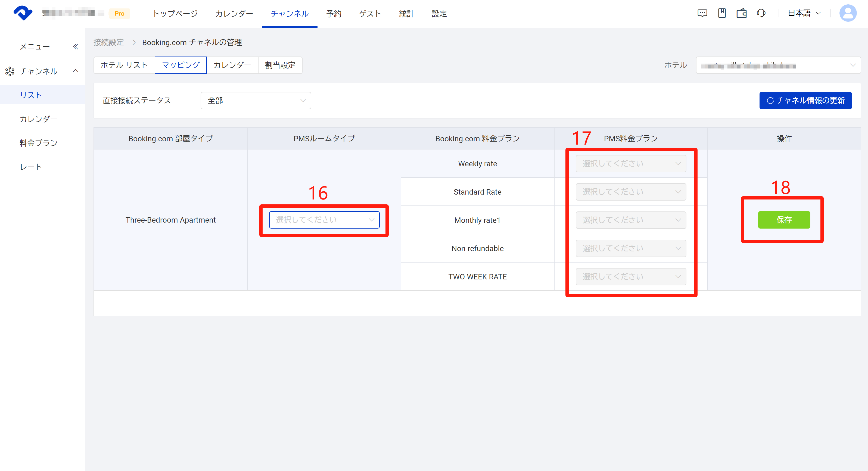868x471 pixels.
Task: Click the Standard Rate plan label
Action: 477,192
